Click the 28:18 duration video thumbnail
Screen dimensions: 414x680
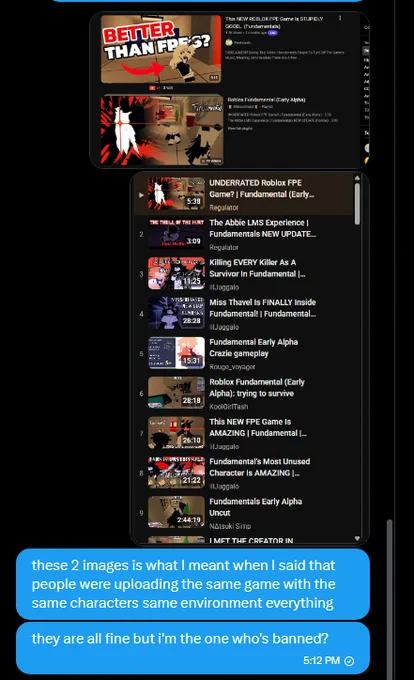[176, 393]
